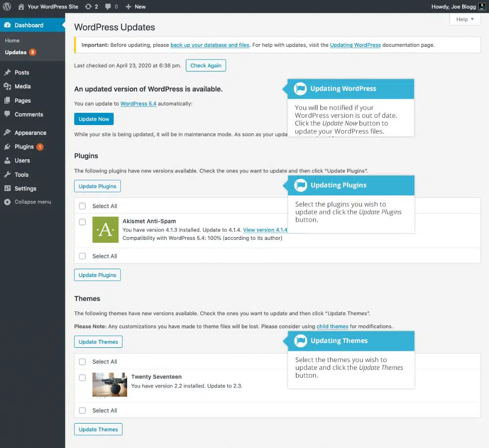Open the updates counter icon in toolbar
This screenshot has height=448, width=489.
pos(88,7)
